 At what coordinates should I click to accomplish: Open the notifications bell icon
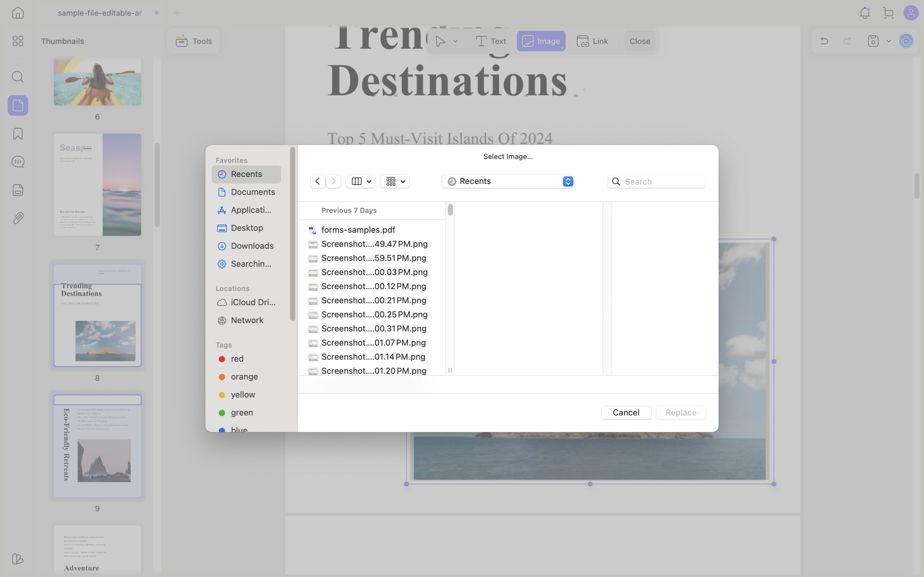(x=865, y=13)
